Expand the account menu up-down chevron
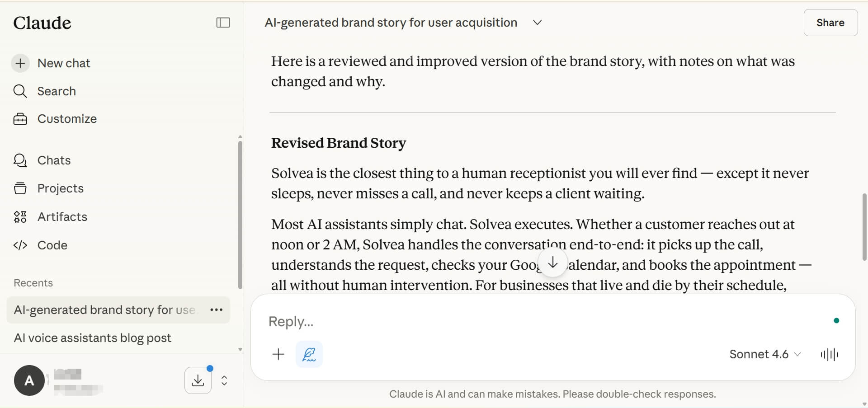 pyautogui.click(x=224, y=380)
